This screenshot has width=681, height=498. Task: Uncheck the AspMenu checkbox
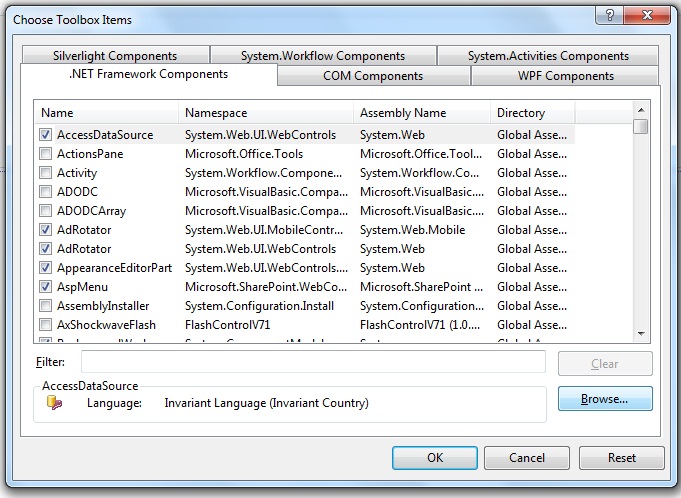click(45, 287)
